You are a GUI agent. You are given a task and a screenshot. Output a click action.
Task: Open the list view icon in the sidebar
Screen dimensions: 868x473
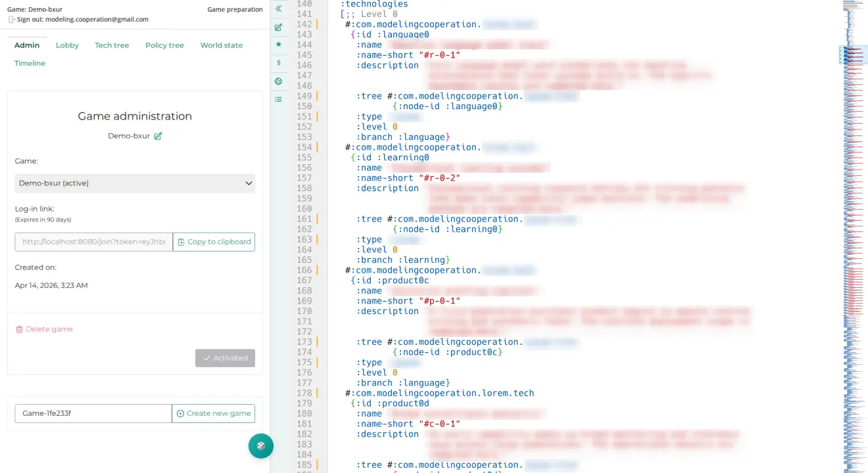(x=278, y=99)
